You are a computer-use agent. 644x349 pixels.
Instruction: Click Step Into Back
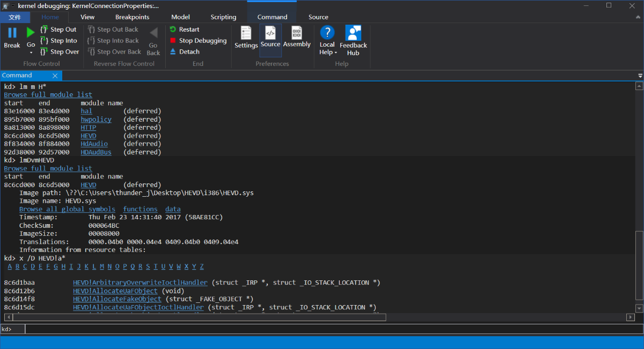coord(113,41)
